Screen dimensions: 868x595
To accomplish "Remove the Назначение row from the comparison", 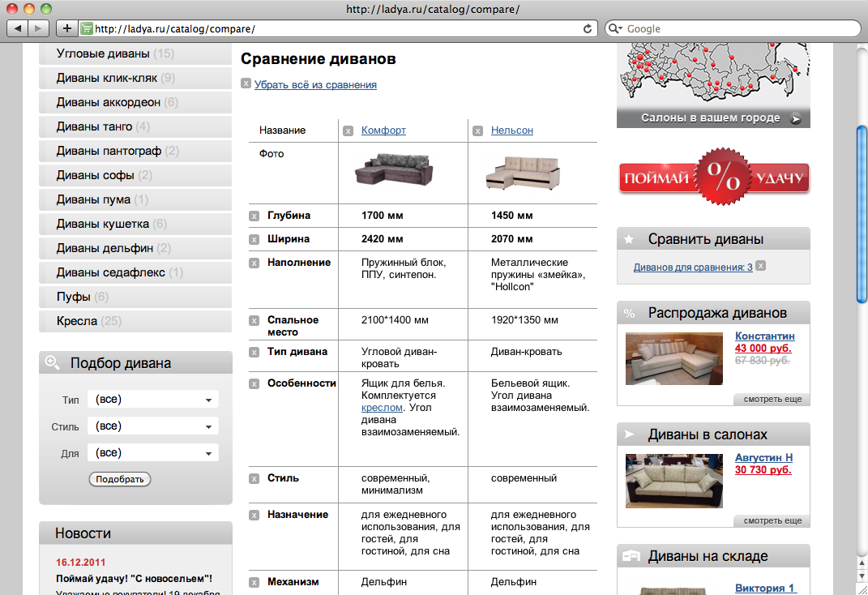I will click(x=254, y=516).
